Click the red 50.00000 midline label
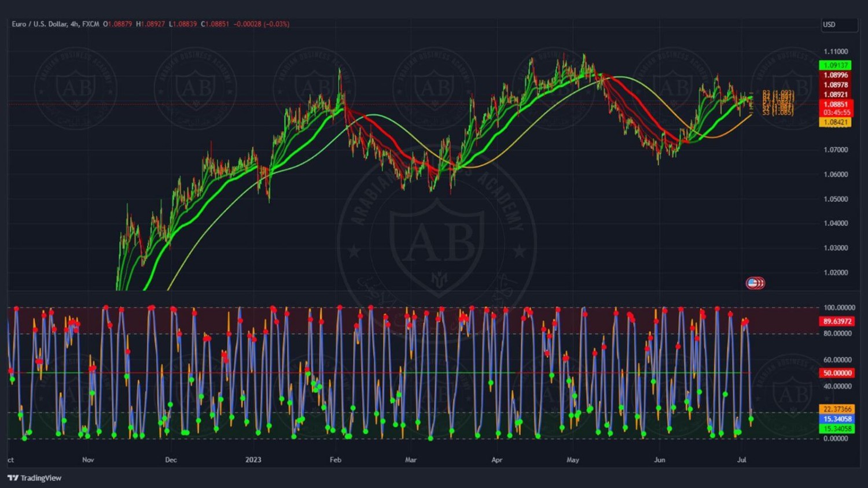Screen dimensions: 868x488 (x=837, y=373)
